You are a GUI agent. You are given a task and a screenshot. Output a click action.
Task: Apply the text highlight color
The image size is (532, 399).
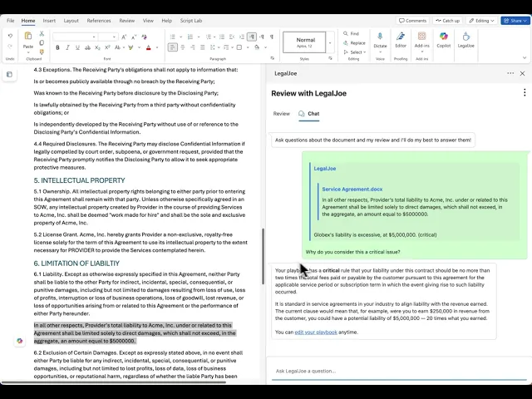131,47
